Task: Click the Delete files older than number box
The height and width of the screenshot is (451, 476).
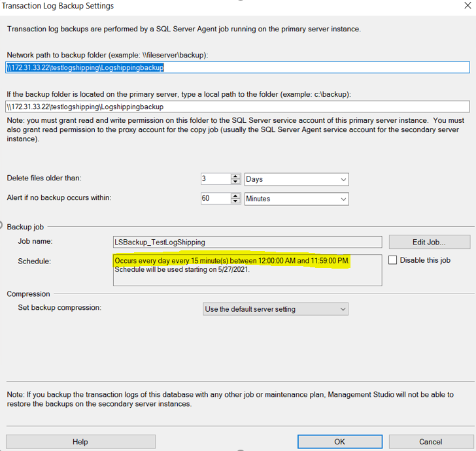Action: [216, 179]
